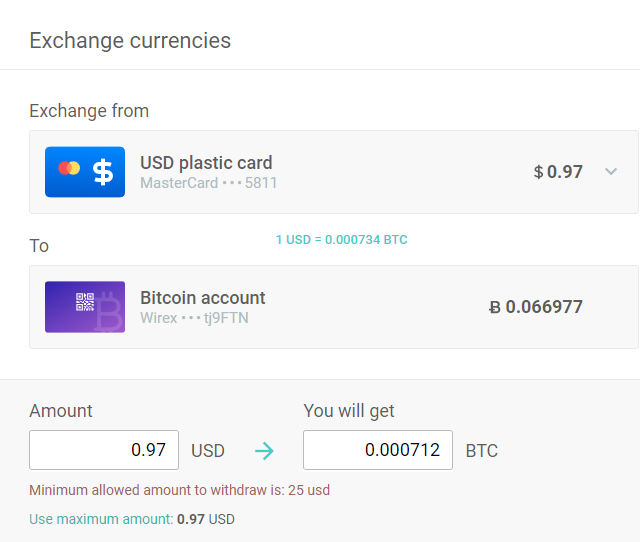640x542 pixels.
Task: Click the Exchange currencies heading
Action: click(x=130, y=41)
